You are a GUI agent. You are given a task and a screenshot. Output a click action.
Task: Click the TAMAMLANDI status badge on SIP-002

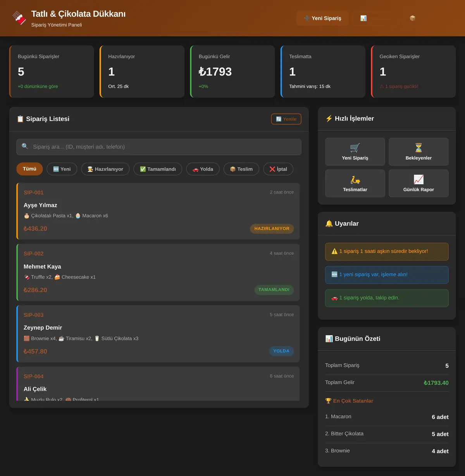tap(274, 290)
